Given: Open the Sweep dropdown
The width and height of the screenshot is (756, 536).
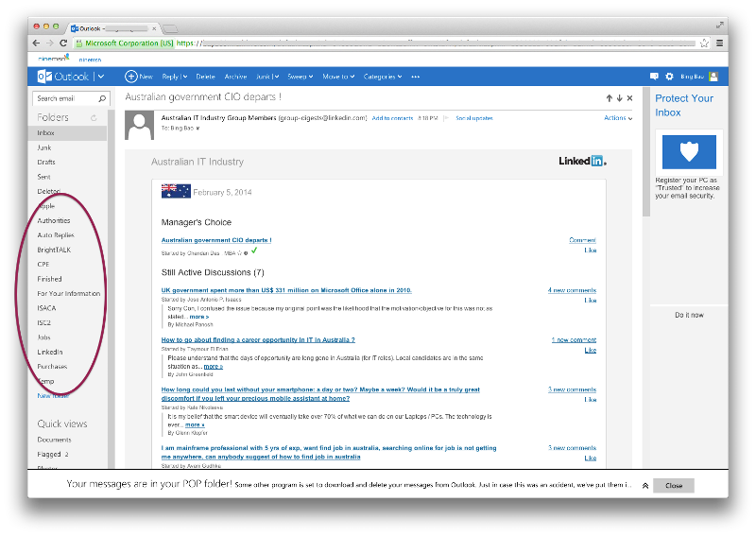Looking at the screenshot, I should 300,77.
